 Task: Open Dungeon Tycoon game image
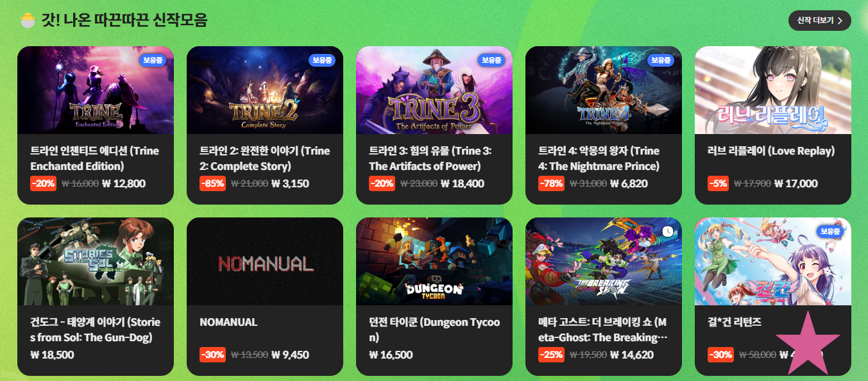point(434,261)
